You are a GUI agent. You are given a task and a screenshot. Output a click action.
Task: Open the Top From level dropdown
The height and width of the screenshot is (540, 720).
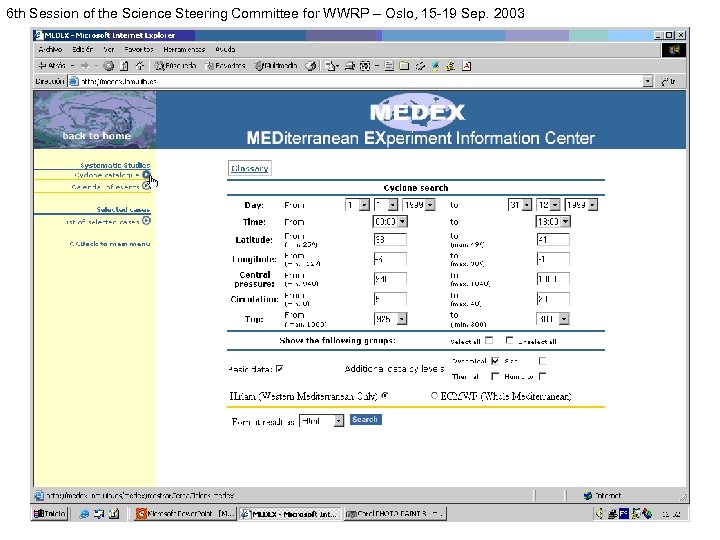click(x=390, y=319)
